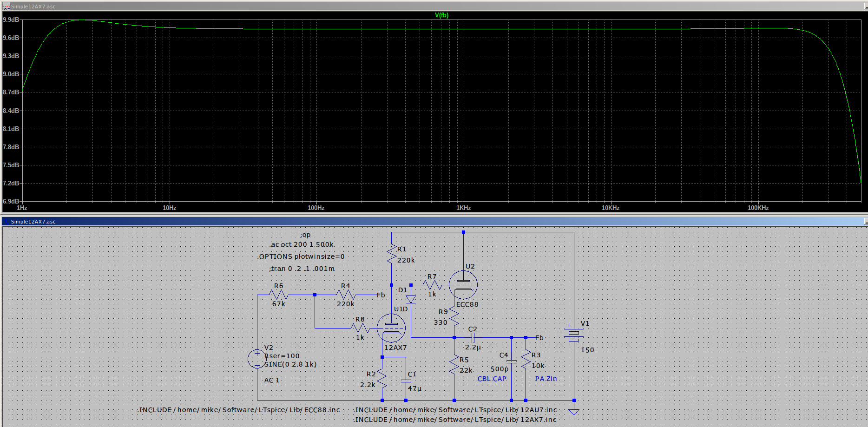
Task: Click the Rser=100 parameter text
Action: [x=282, y=356]
